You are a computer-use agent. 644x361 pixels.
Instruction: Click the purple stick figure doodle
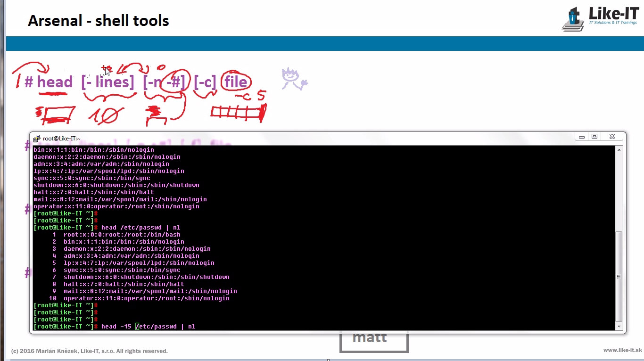tap(292, 79)
